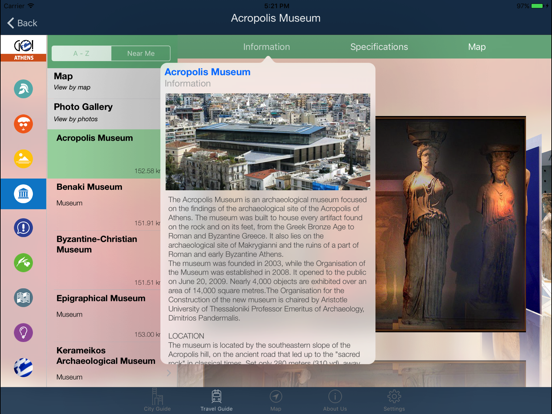Open the GO! Athens logo

pos(24,49)
